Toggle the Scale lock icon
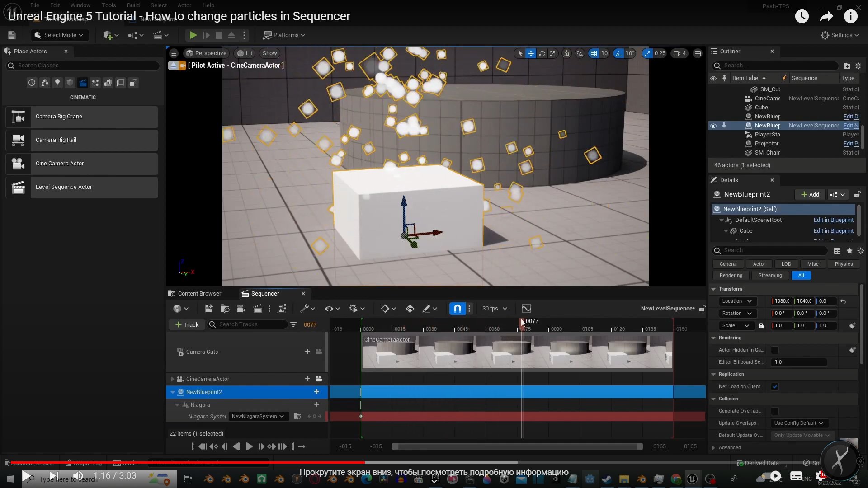Viewport: 868px width, 488px height. click(761, 326)
